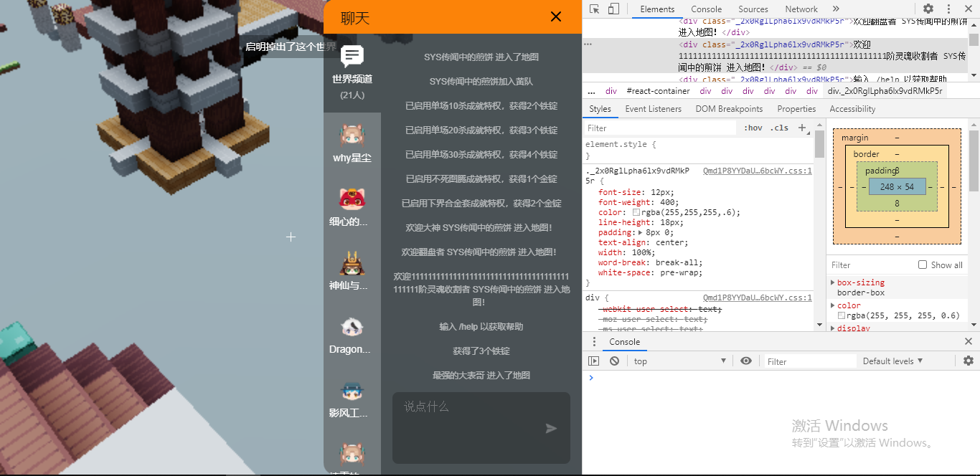980x476 pixels.
Task: Click 248 × 54 content box
Action: click(897, 186)
